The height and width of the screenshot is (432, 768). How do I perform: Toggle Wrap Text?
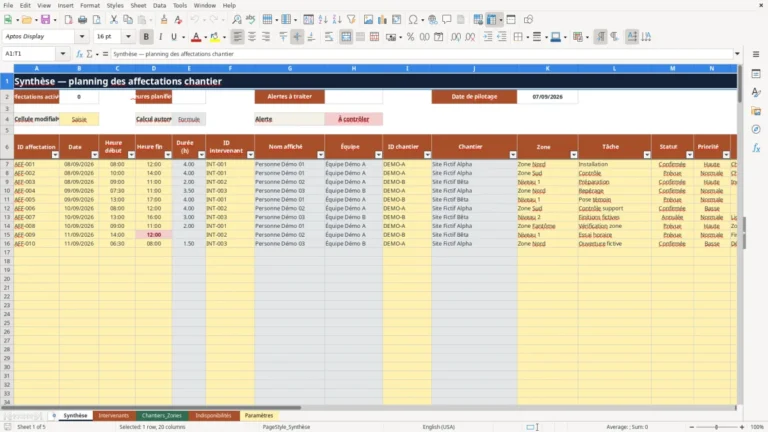[x=329, y=37]
